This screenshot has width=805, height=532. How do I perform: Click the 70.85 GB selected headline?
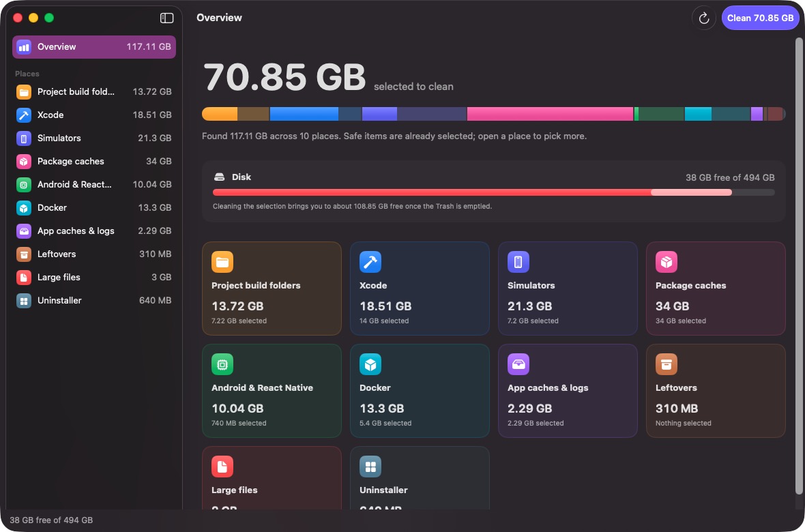click(x=284, y=78)
